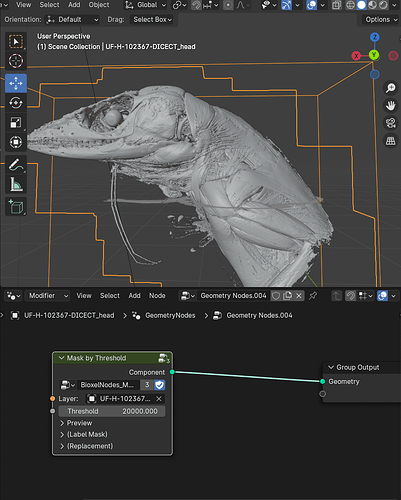Open the Node menu in node editor
401x500 pixels.
pyautogui.click(x=157, y=296)
